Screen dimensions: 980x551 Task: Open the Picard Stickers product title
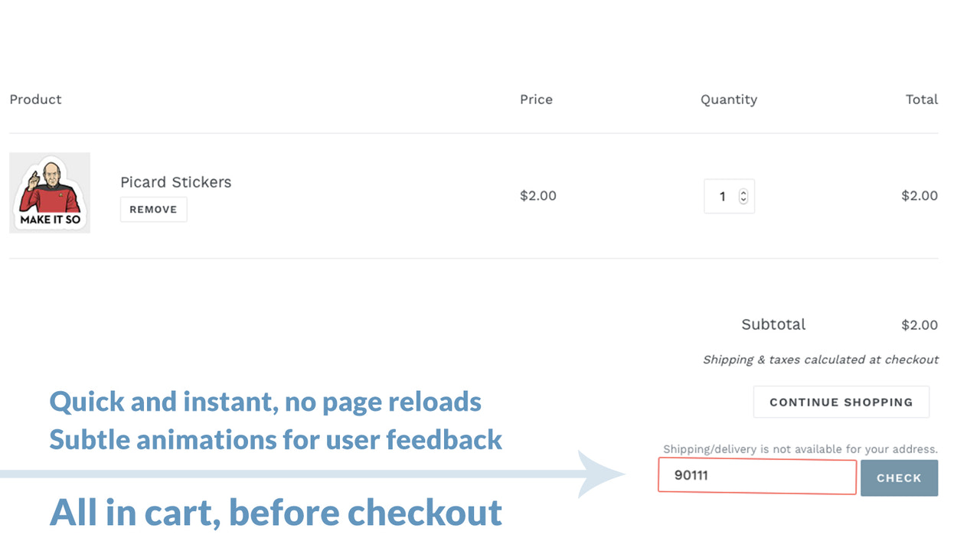click(x=175, y=182)
